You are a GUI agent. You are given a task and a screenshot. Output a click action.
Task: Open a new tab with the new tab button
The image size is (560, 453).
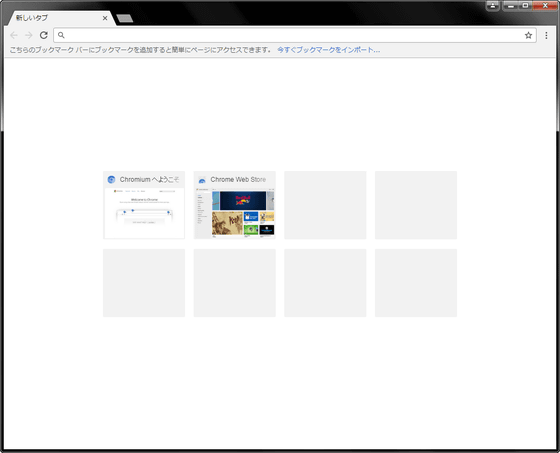click(125, 18)
